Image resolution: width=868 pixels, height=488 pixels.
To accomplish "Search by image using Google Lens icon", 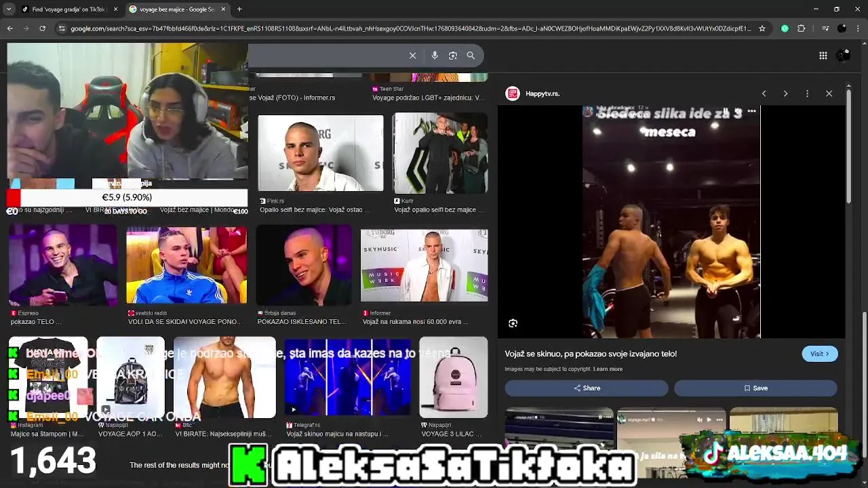I will [453, 56].
